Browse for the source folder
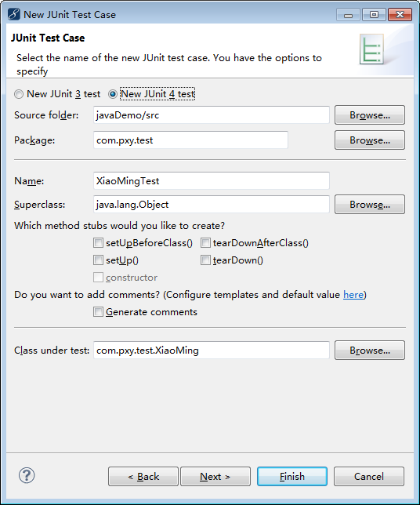Screen dimensions: 420x505 coord(370,115)
